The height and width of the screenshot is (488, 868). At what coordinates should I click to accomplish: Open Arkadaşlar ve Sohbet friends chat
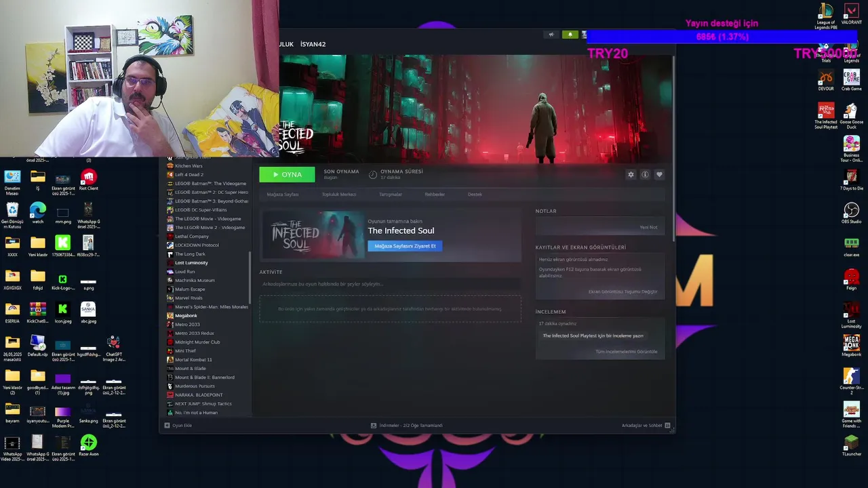point(646,426)
